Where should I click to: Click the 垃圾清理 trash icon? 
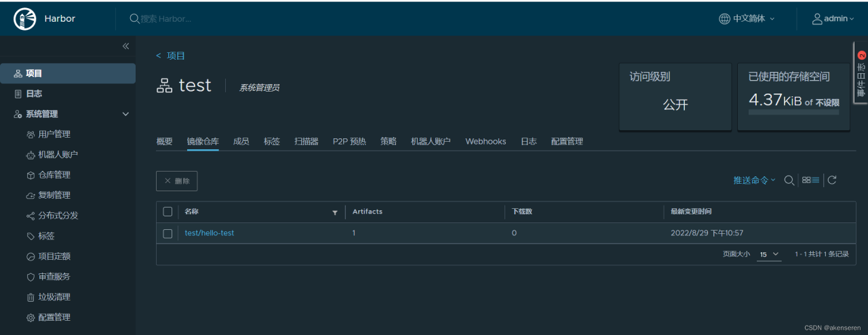point(31,297)
